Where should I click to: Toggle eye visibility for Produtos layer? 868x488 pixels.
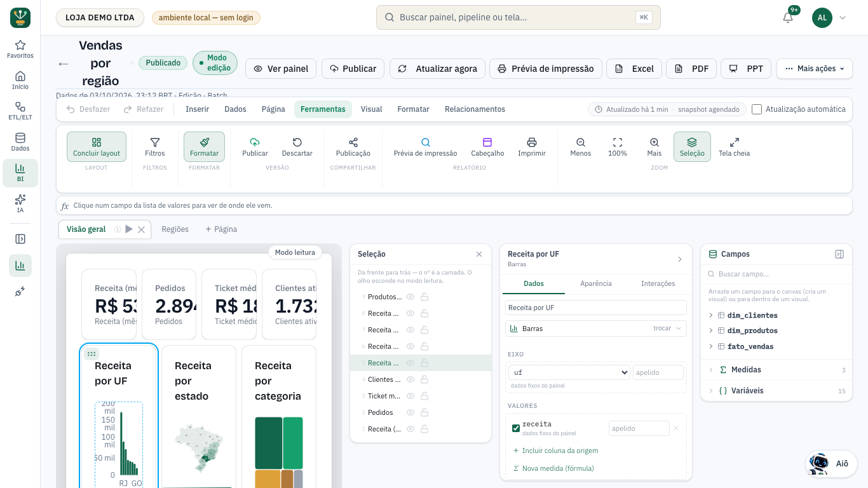[410, 297]
